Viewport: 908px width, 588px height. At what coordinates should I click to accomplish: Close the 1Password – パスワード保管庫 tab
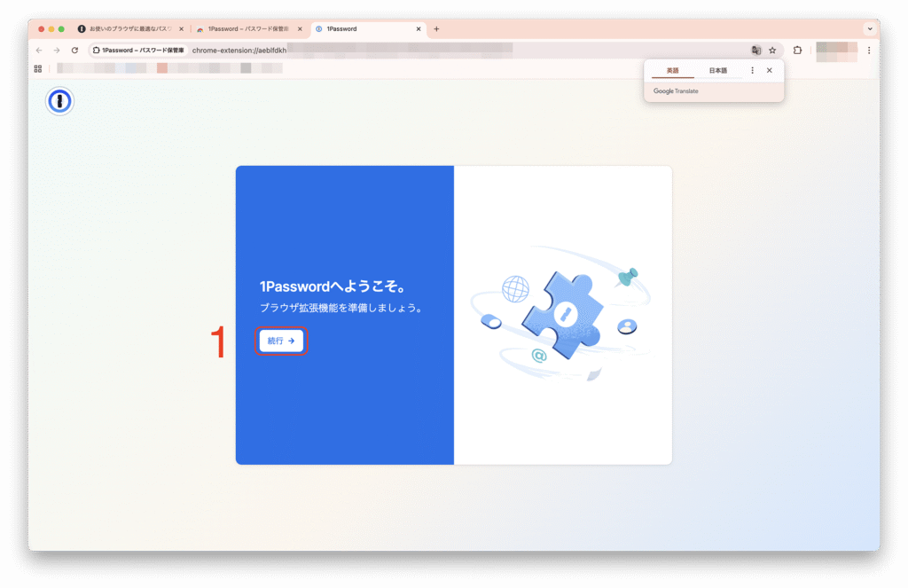pyautogui.click(x=300, y=29)
